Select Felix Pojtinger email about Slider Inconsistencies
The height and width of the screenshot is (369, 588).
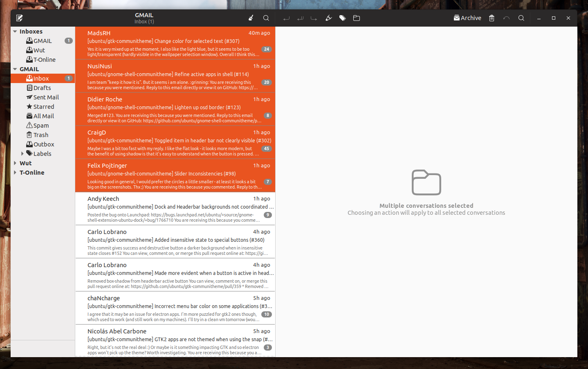(175, 176)
